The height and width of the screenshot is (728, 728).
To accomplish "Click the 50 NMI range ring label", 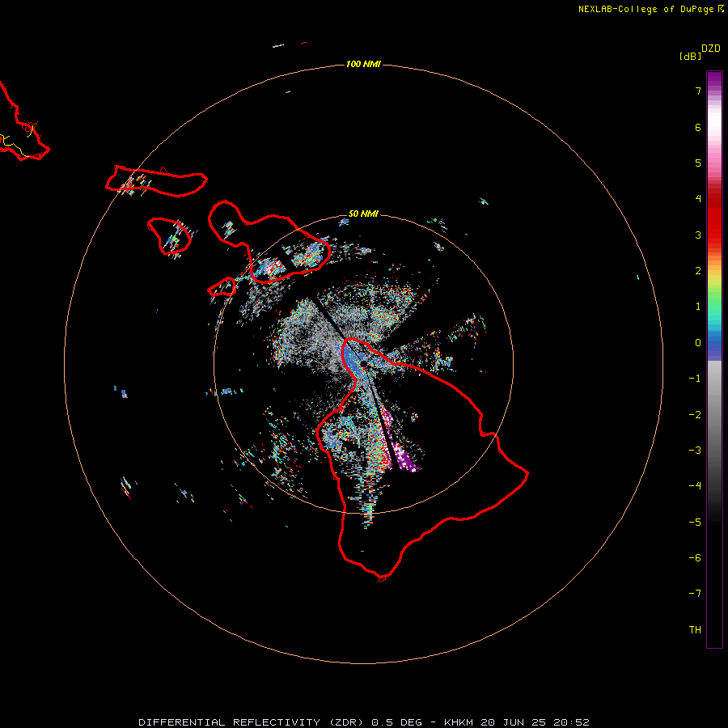I will 363,214.
